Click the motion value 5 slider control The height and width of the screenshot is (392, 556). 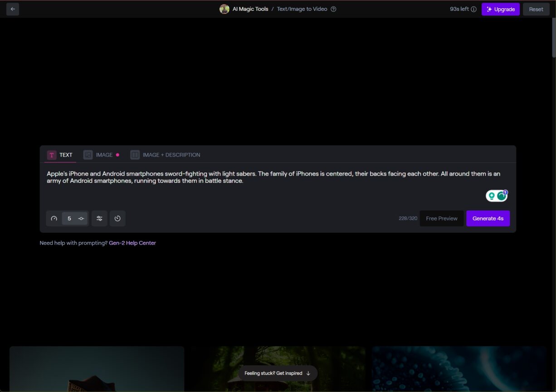[75, 219]
